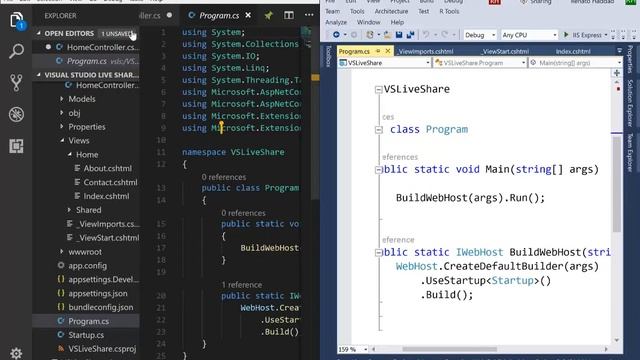The width and height of the screenshot is (640, 360).
Task: Click the pin icon in VS Code editor toolbar
Action: coord(269,16)
